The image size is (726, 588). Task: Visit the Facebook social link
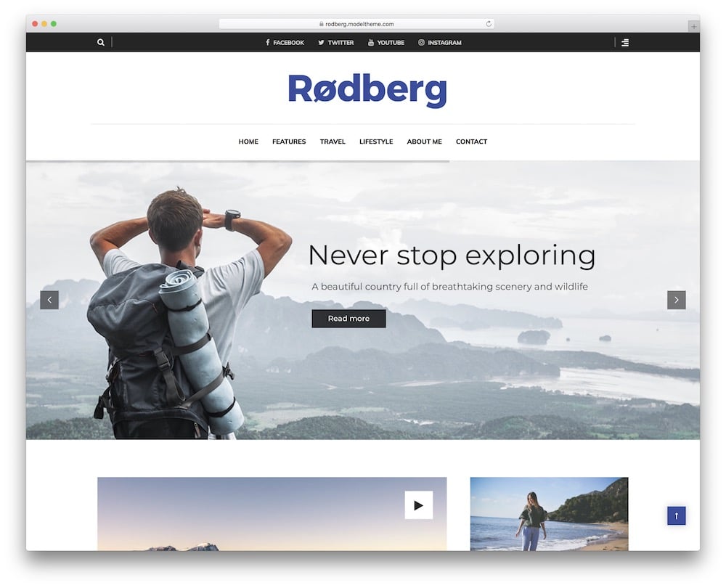pyautogui.click(x=285, y=43)
